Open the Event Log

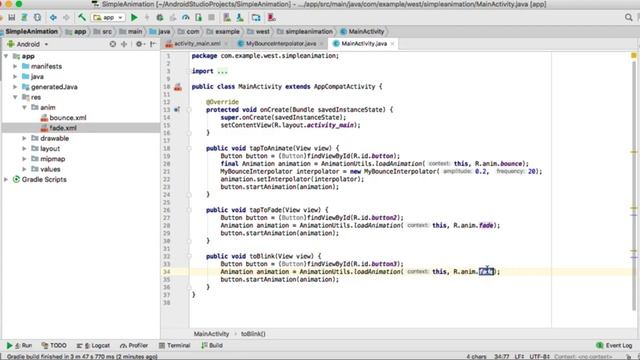point(614,345)
